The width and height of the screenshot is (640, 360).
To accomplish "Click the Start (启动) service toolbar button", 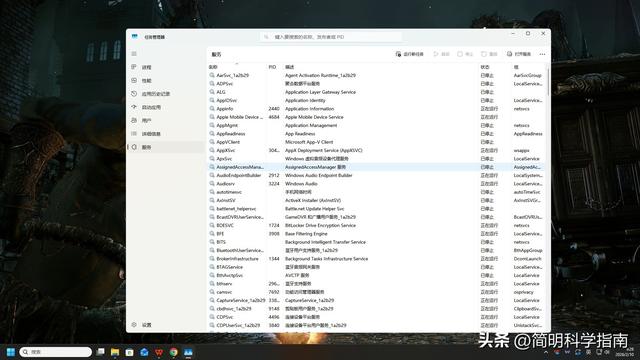I will click(x=441, y=54).
